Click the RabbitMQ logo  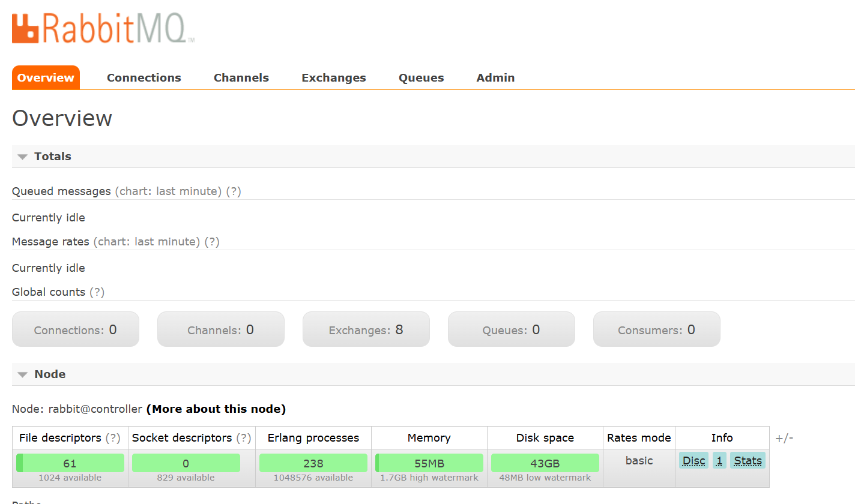pyautogui.click(x=103, y=28)
